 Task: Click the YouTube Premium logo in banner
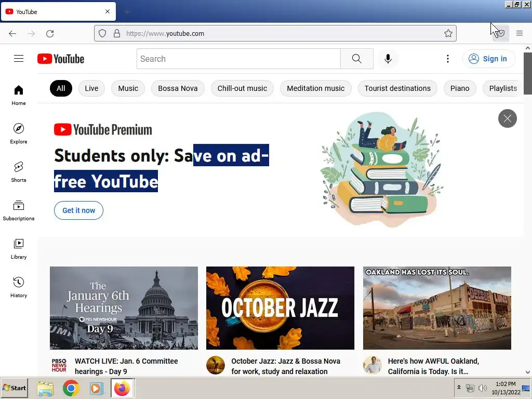coord(103,129)
